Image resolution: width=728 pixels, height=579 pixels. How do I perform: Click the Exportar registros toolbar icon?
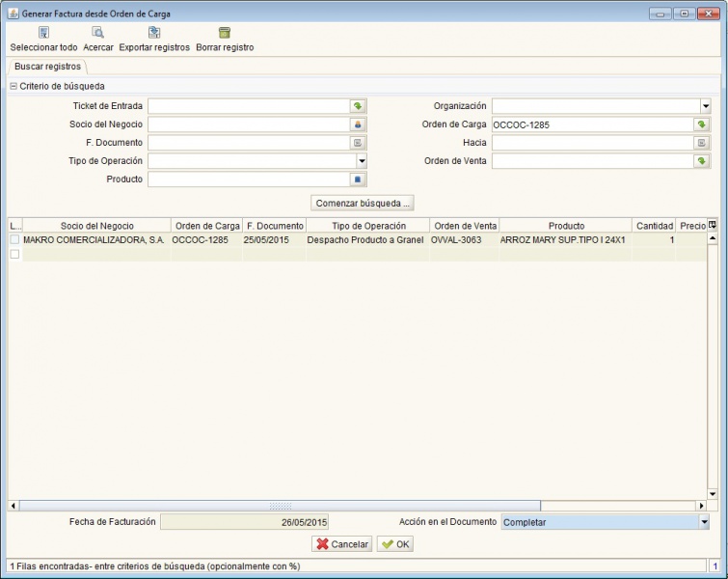[154, 32]
